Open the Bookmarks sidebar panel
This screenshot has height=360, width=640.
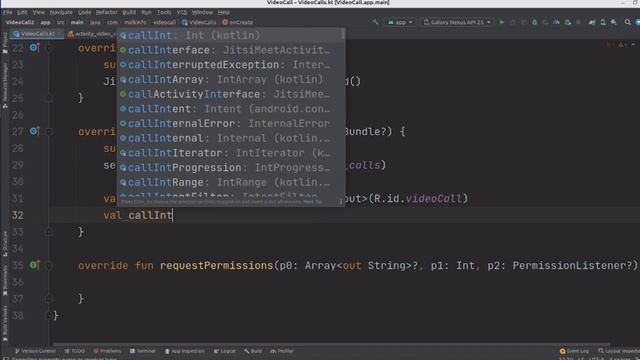click(x=4, y=280)
